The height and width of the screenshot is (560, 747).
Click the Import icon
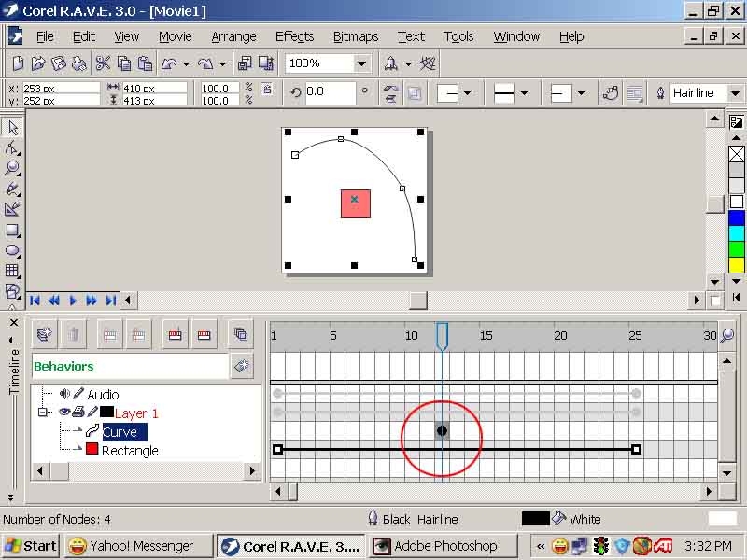245,63
